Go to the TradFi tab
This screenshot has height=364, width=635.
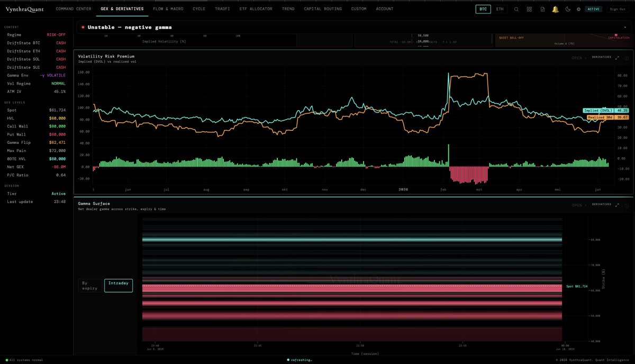click(x=222, y=9)
